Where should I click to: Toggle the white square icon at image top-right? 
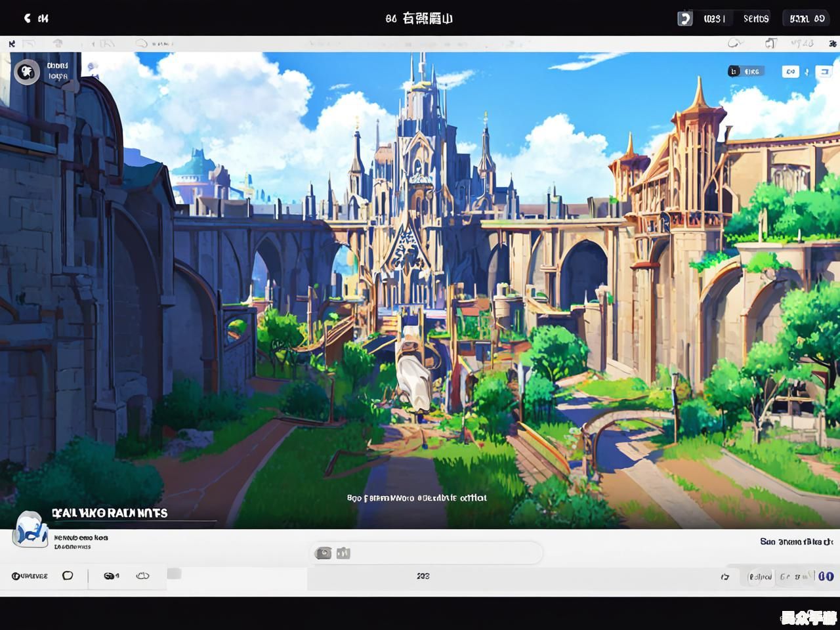[x=823, y=72]
